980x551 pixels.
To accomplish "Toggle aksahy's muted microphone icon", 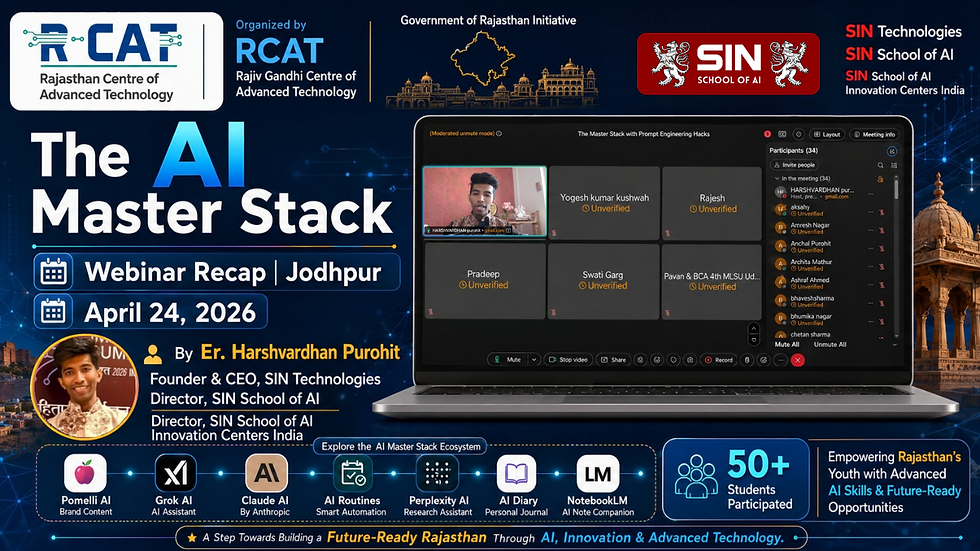I will click(x=882, y=212).
